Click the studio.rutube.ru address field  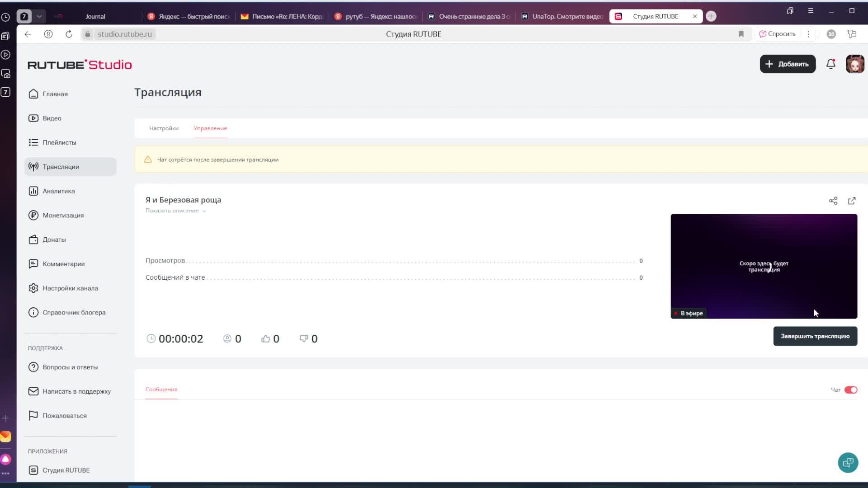[x=124, y=34]
